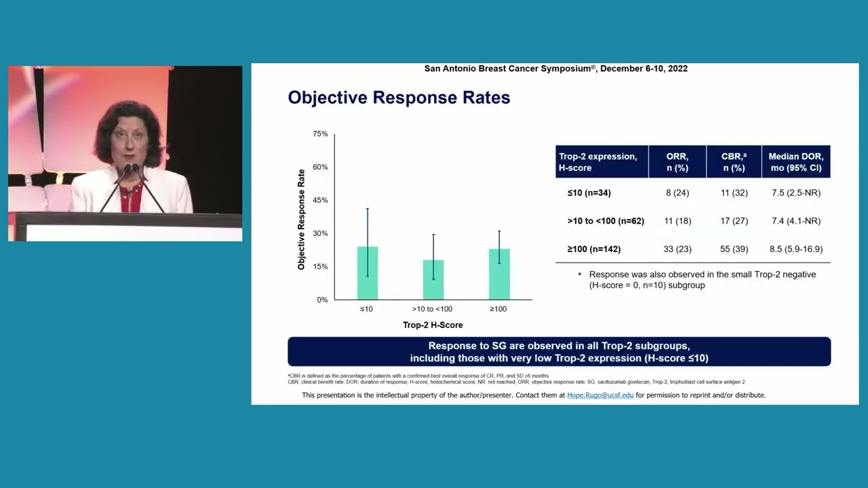Image resolution: width=868 pixels, height=488 pixels.
Task: Click the >10 to <100 bar in chart
Action: click(433, 280)
